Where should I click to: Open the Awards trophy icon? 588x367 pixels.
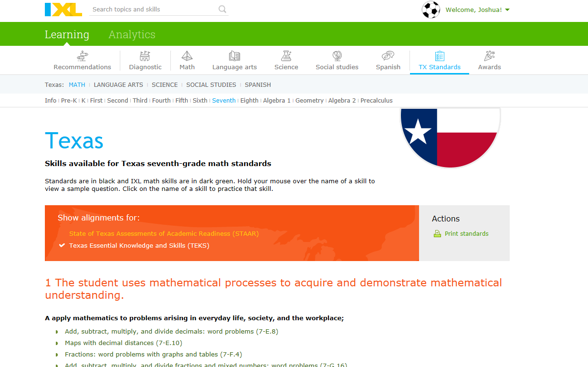(489, 55)
